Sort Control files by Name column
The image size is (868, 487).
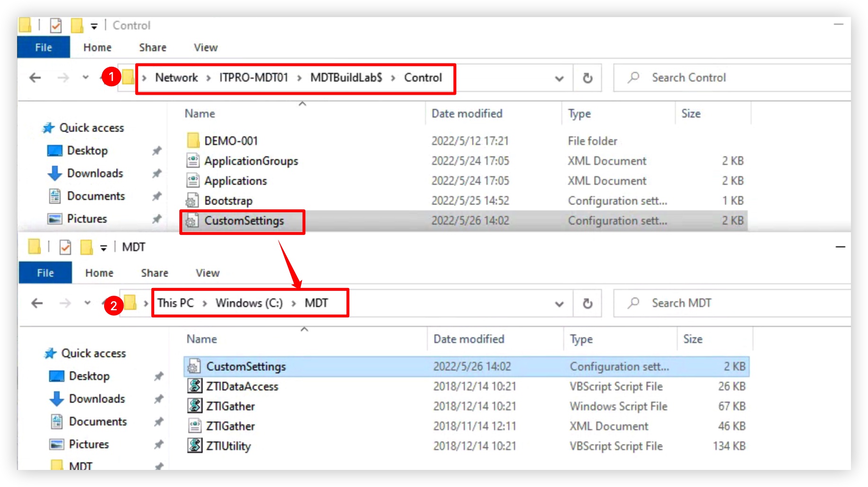(x=200, y=114)
